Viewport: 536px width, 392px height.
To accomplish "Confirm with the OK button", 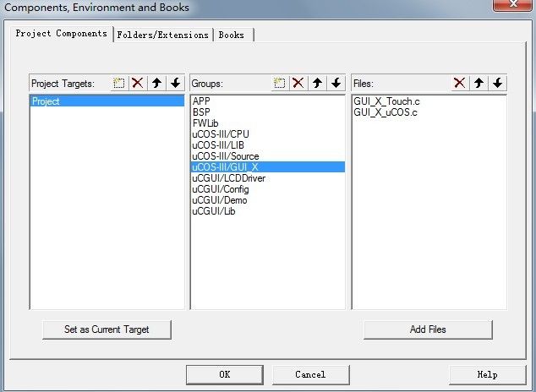I will click(x=225, y=374).
